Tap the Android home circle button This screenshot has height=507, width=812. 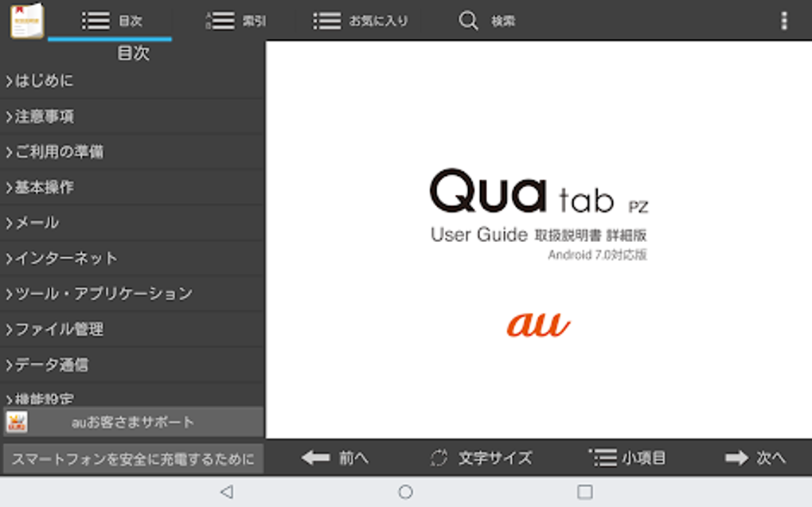(405, 491)
